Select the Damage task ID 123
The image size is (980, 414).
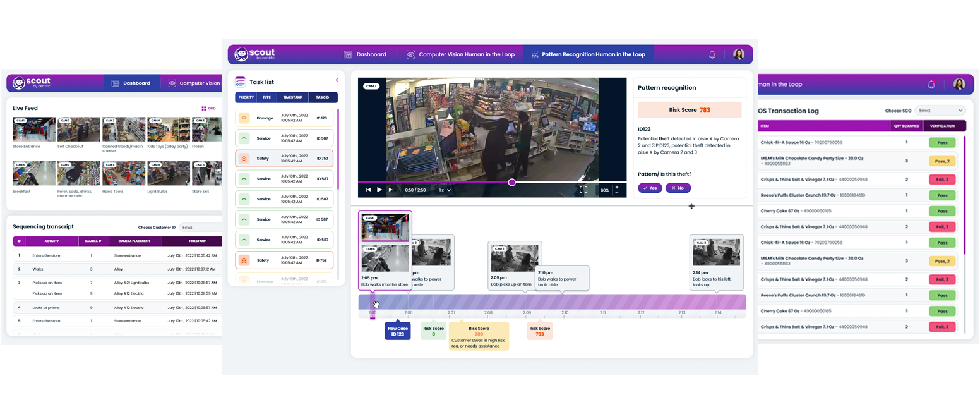click(x=284, y=118)
